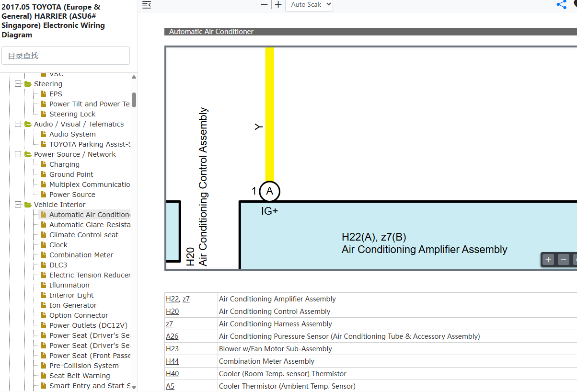Collapse the Steering tree folder
Screen dimensions: 577x392
tap(18, 84)
